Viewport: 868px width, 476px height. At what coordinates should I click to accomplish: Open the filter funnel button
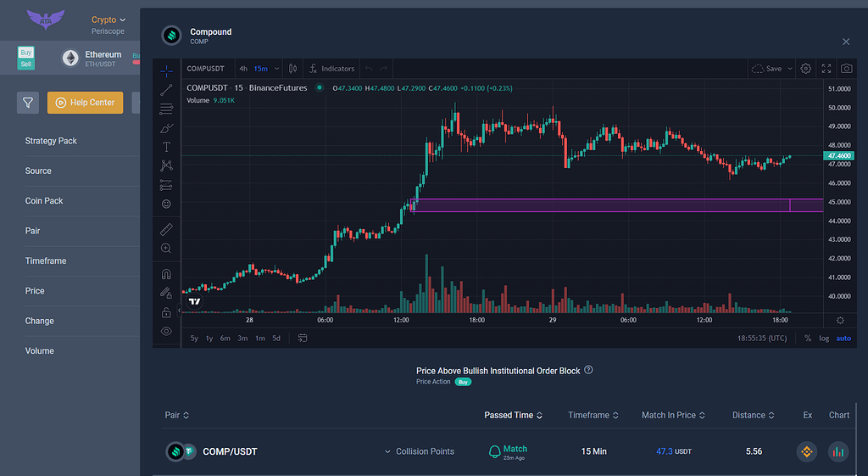point(28,103)
